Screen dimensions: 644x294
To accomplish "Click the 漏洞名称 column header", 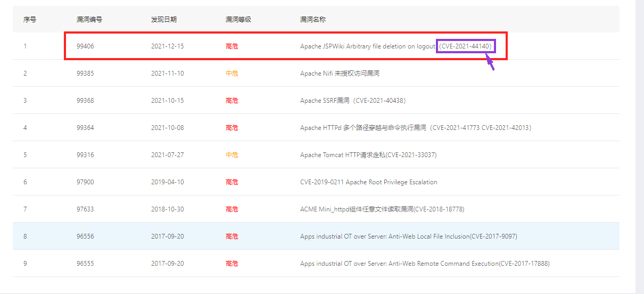I will click(x=313, y=19).
